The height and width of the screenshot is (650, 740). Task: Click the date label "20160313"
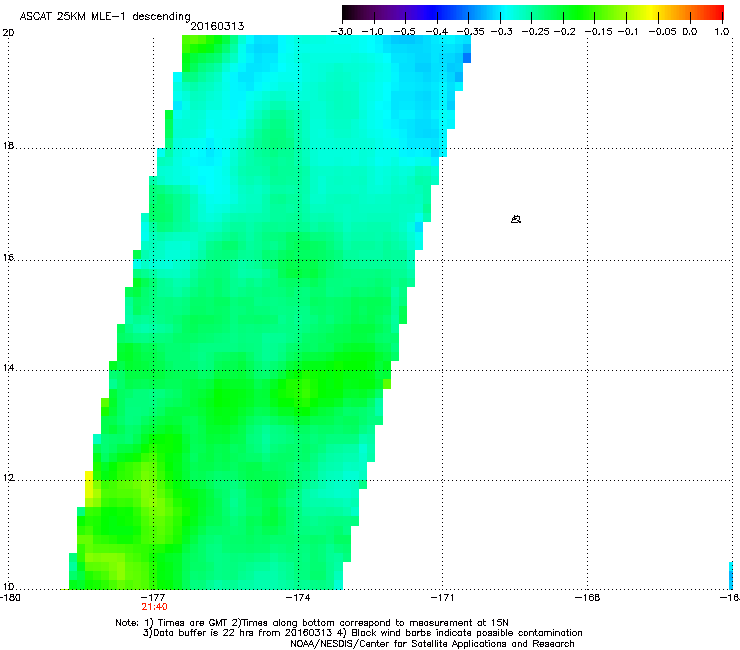pyautogui.click(x=217, y=26)
